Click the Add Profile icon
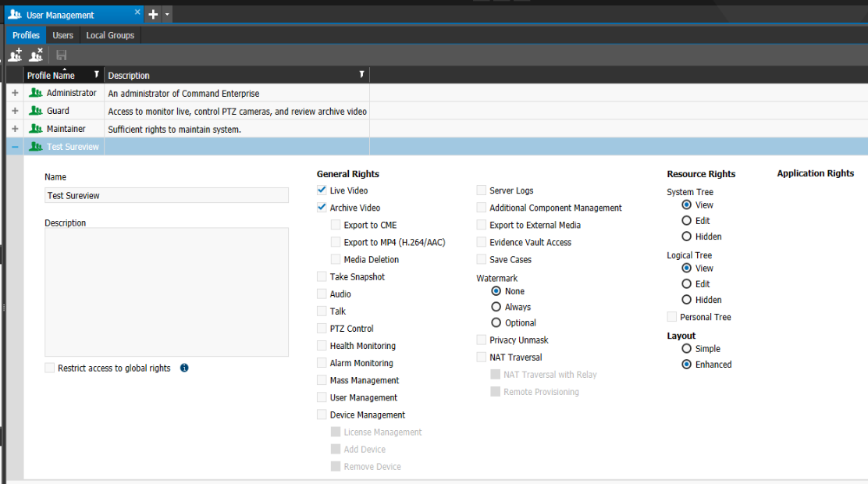The image size is (868, 484). point(15,55)
